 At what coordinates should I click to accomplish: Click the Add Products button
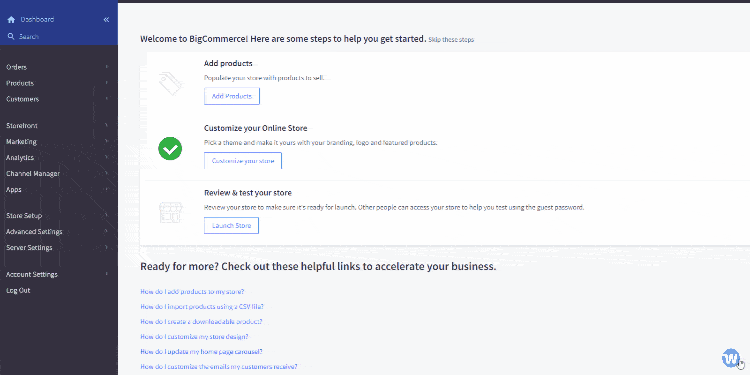[x=232, y=96]
